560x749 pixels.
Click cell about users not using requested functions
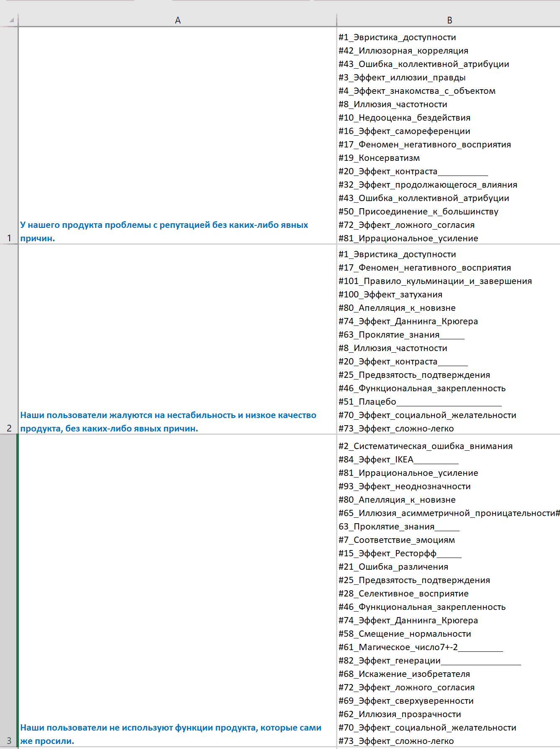pos(177,591)
